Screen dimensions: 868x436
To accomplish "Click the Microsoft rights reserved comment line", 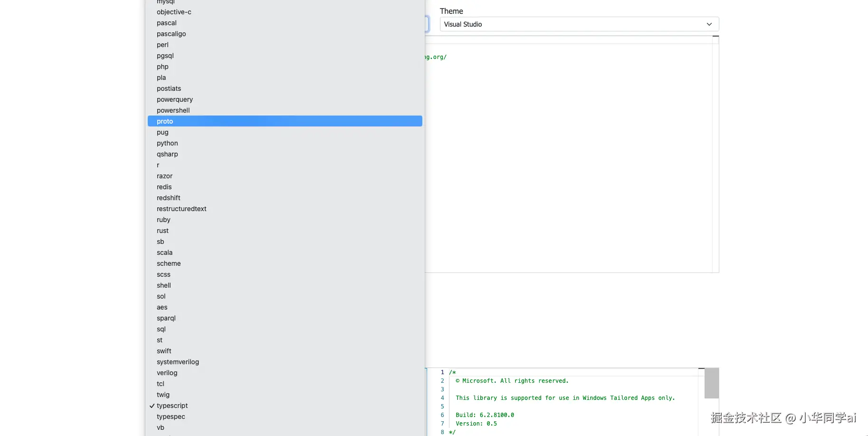I will point(512,381).
